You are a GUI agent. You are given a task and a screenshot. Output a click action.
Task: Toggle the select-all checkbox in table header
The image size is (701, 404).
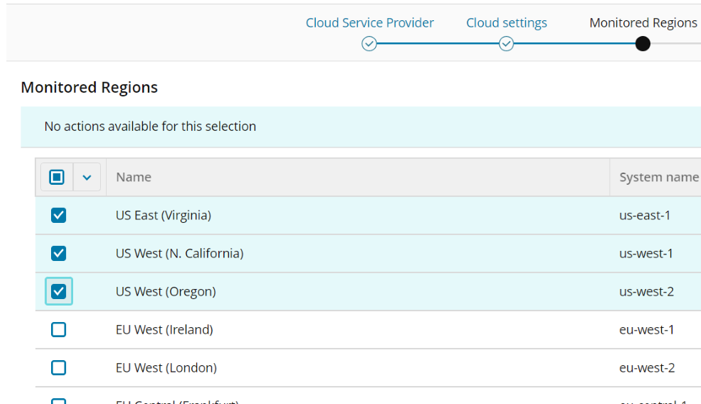pos(57,177)
